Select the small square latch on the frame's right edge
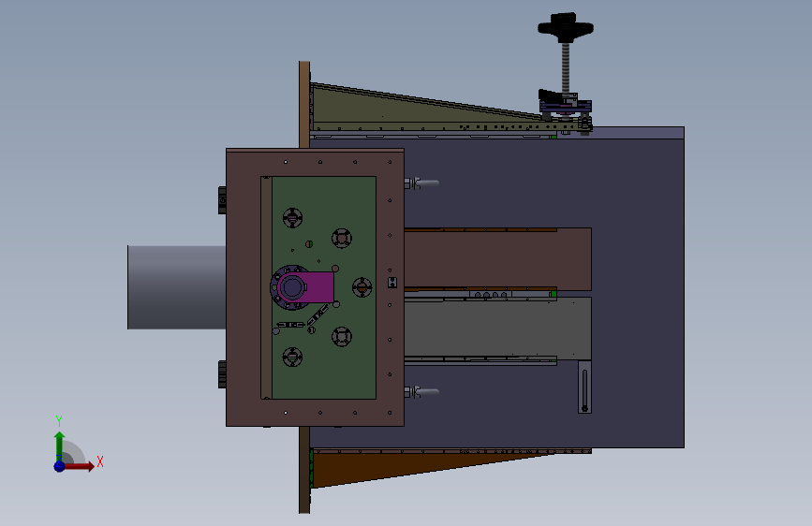812x526 pixels. pos(392,283)
